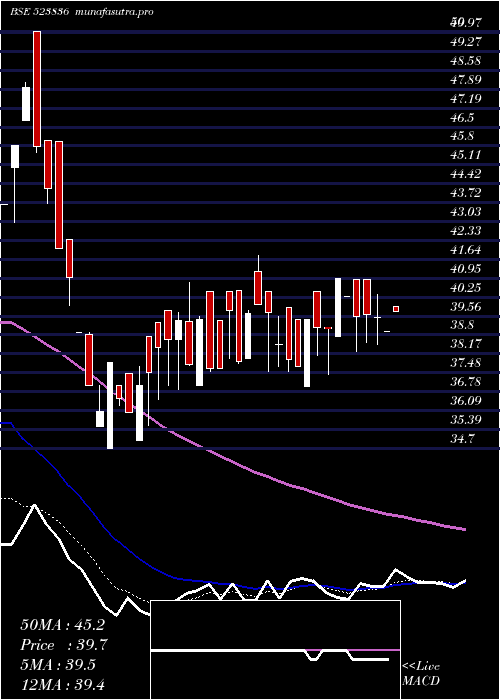
Task: Click the 46.5 price axis label
Action: (463, 118)
